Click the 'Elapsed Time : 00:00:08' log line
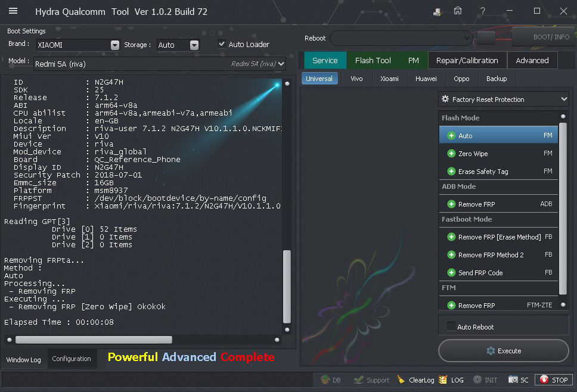577x392 pixels. click(59, 322)
